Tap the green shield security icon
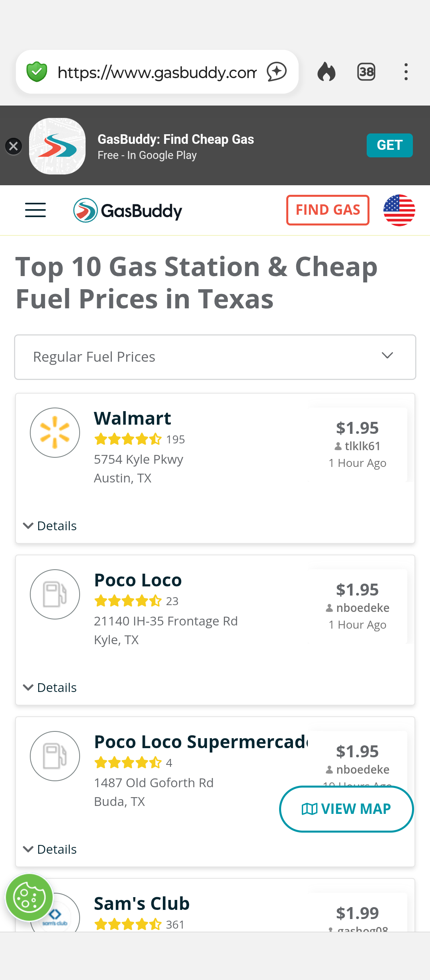430x980 pixels. pyautogui.click(x=37, y=72)
